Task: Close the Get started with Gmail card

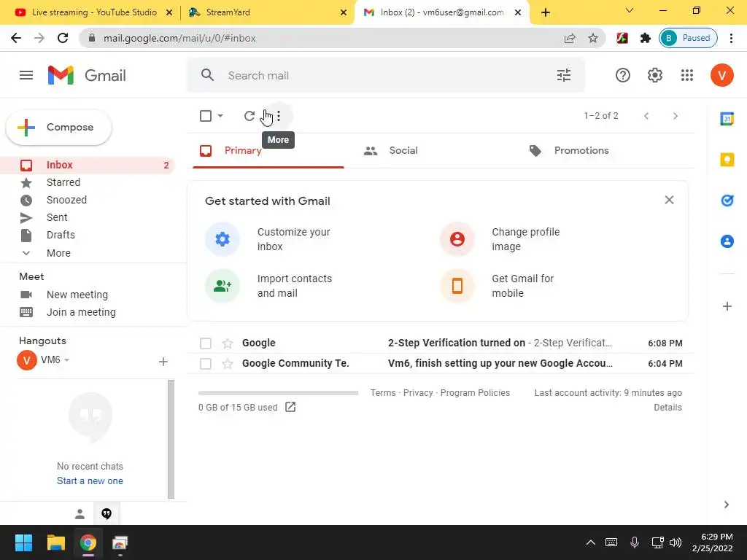Action: pos(669,200)
